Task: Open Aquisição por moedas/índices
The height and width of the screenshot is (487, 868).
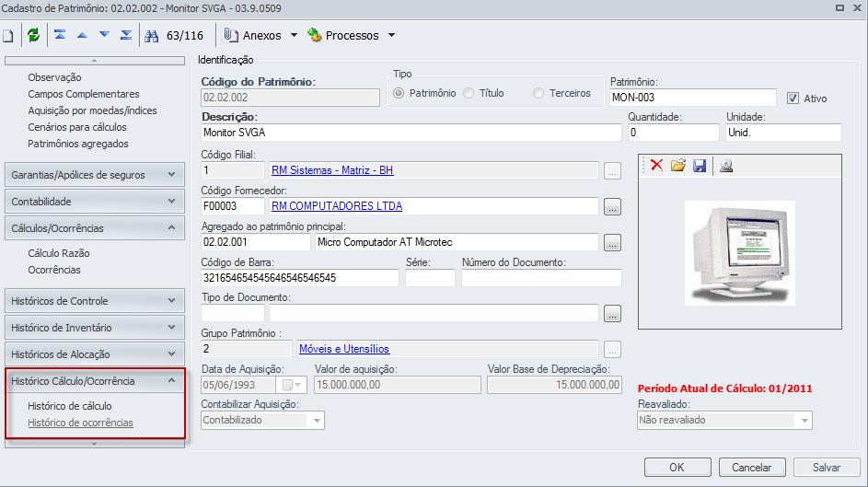Action: pyautogui.click(x=92, y=110)
